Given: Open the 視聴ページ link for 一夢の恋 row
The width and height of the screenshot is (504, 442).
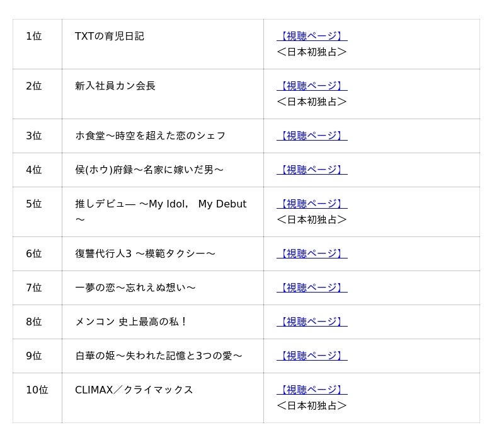Looking at the screenshot, I should (312, 288).
